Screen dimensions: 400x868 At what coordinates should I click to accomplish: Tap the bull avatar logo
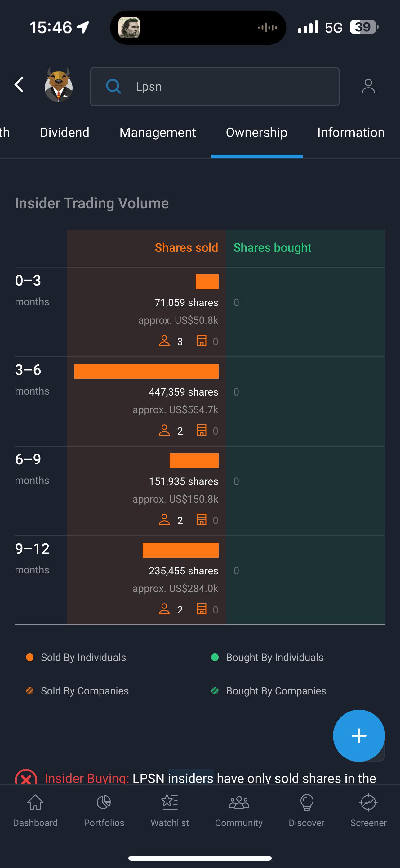(59, 85)
